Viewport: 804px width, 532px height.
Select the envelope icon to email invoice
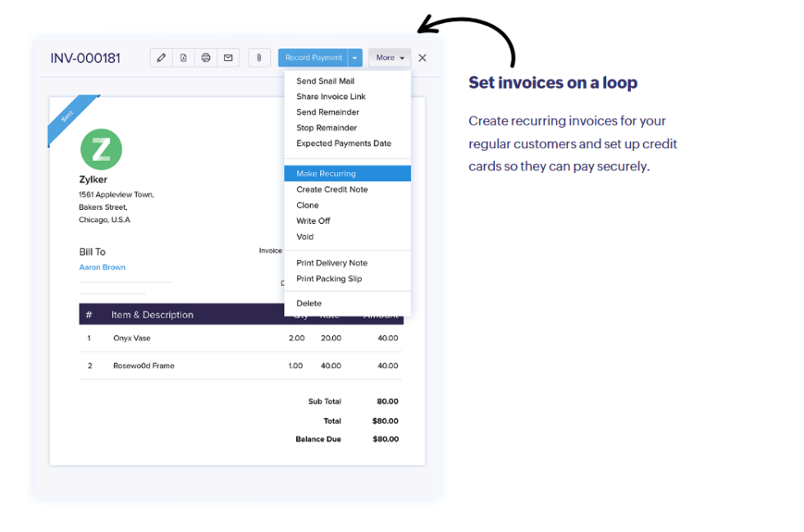pos(228,57)
